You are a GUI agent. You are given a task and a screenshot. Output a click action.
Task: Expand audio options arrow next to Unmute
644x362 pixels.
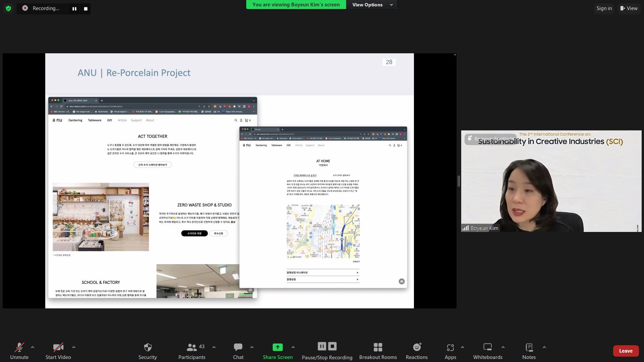coord(33,347)
